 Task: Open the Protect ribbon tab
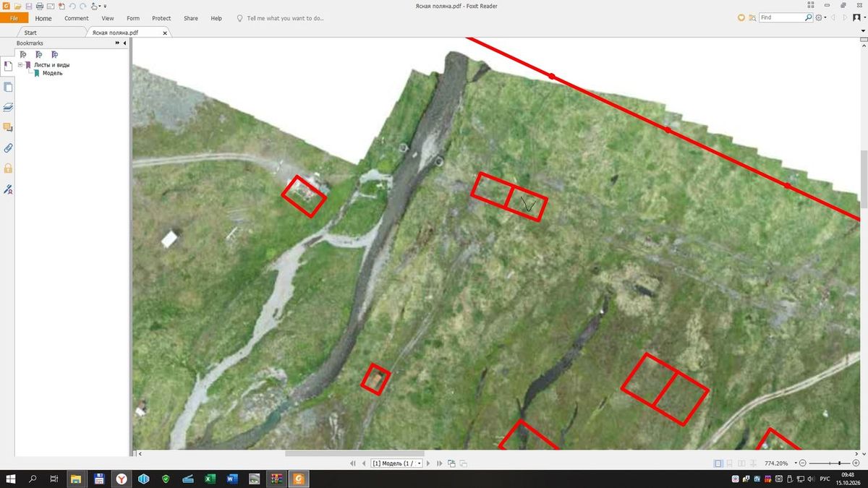point(161,18)
